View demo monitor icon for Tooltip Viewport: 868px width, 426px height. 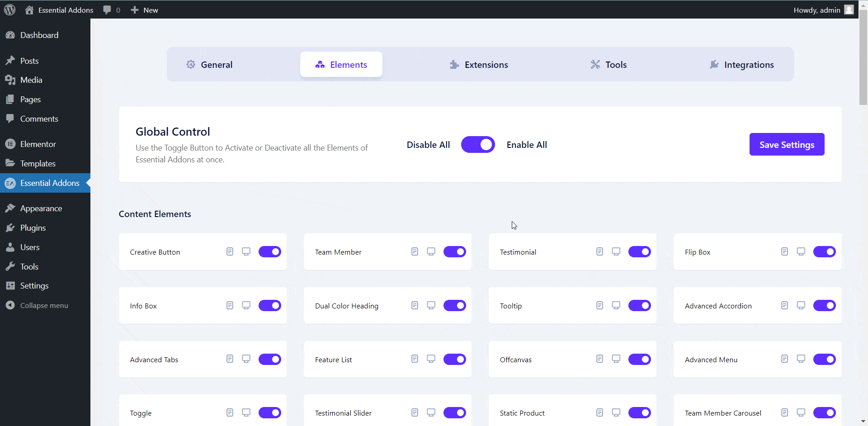[x=616, y=305]
